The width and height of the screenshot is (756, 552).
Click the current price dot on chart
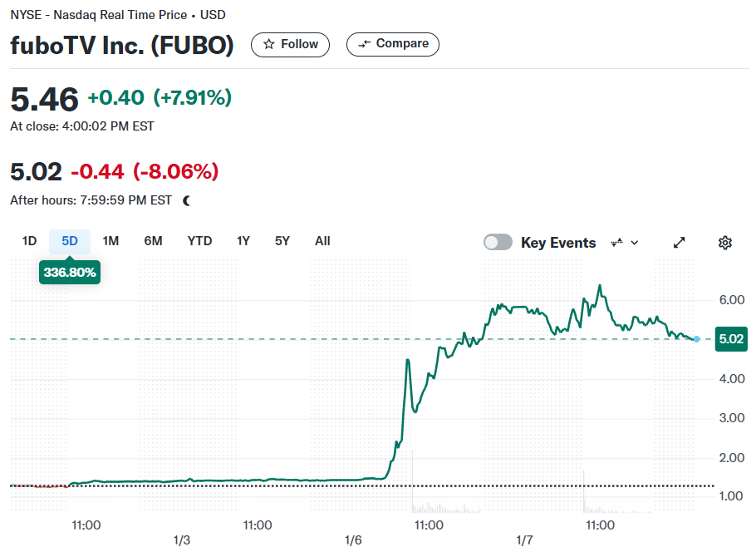click(696, 339)
